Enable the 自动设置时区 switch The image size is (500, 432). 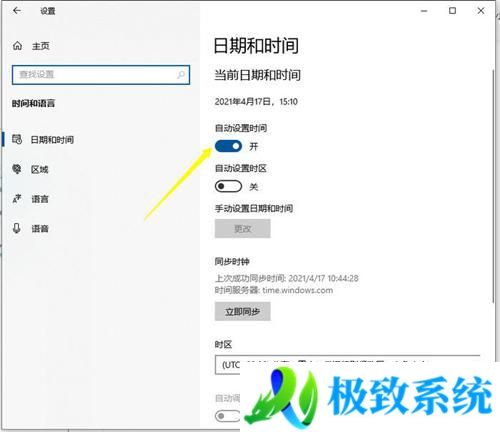228,186
